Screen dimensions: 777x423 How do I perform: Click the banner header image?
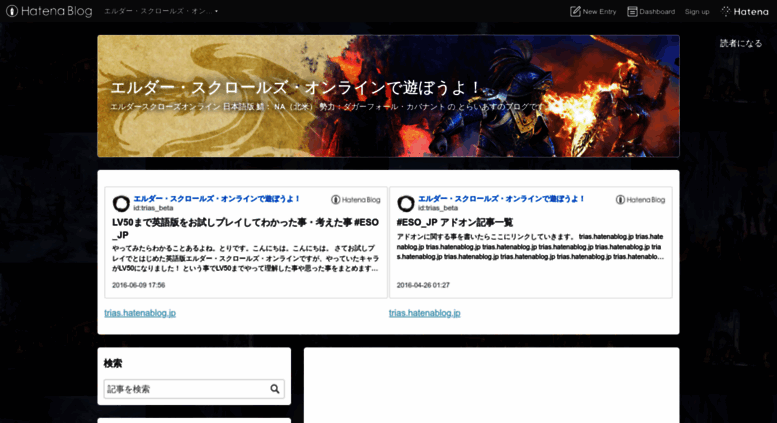[x=388, y=96]
